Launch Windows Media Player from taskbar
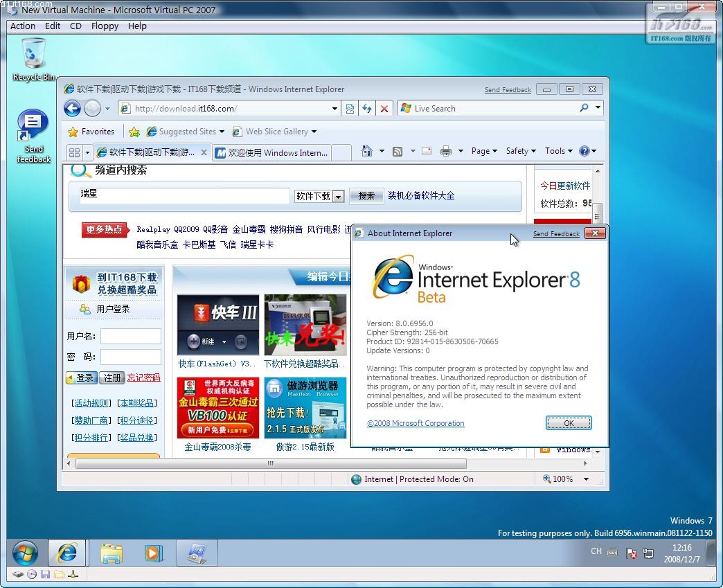The image size is (723, 588). [154, 553]
